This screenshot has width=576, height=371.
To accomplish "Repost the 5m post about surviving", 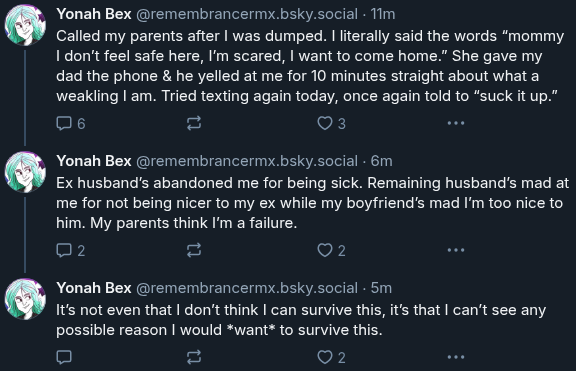I will 194,357.
